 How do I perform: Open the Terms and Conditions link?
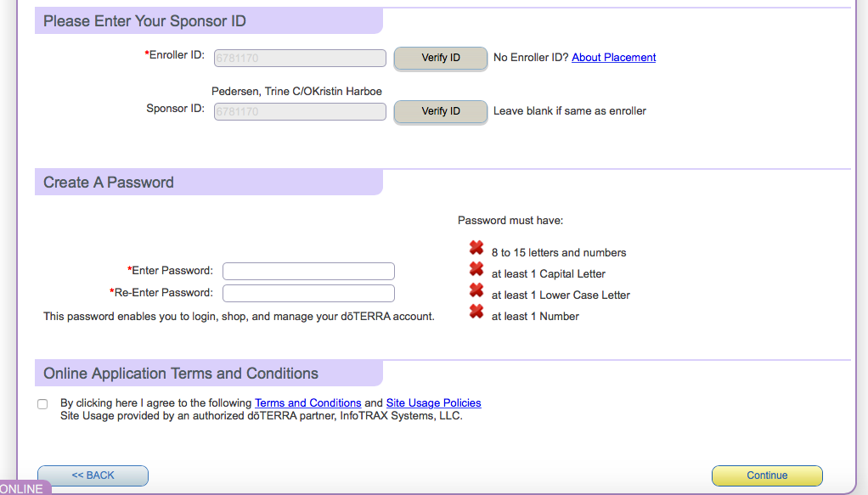[x=307, y=403]
